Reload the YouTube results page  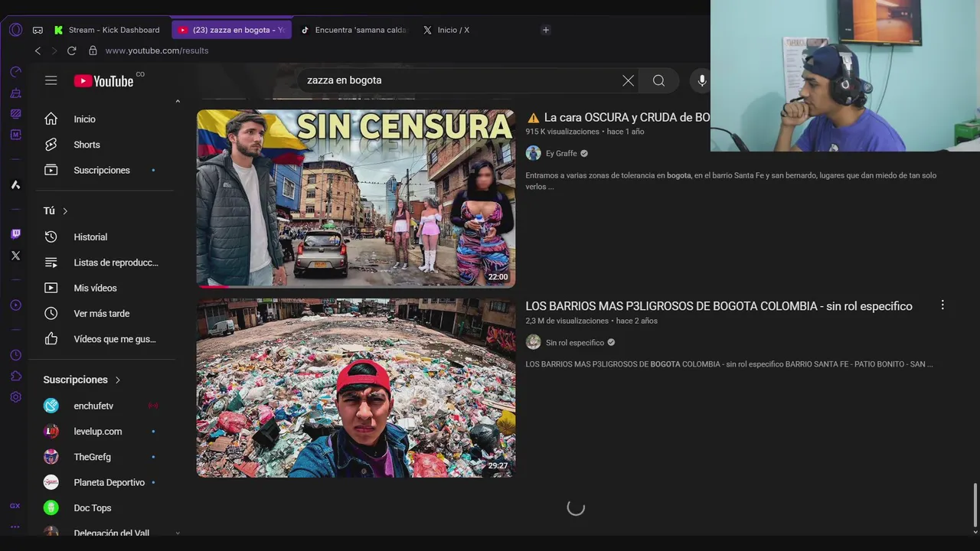71,51
